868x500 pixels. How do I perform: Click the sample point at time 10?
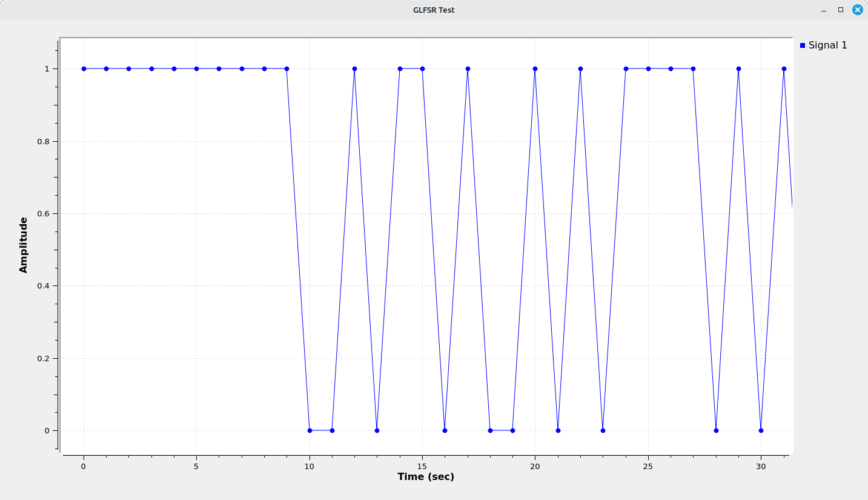[x=310, y=430]
